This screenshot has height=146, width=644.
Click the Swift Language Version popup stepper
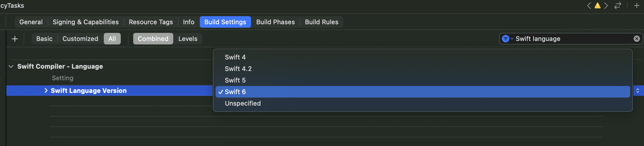pyautogui.click(x=637, y=91)
